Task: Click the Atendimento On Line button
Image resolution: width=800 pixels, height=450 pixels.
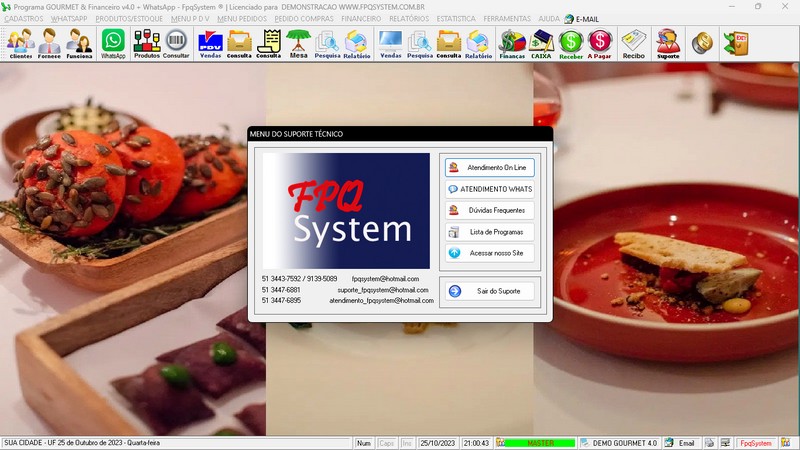Action: tap(490, 167)
